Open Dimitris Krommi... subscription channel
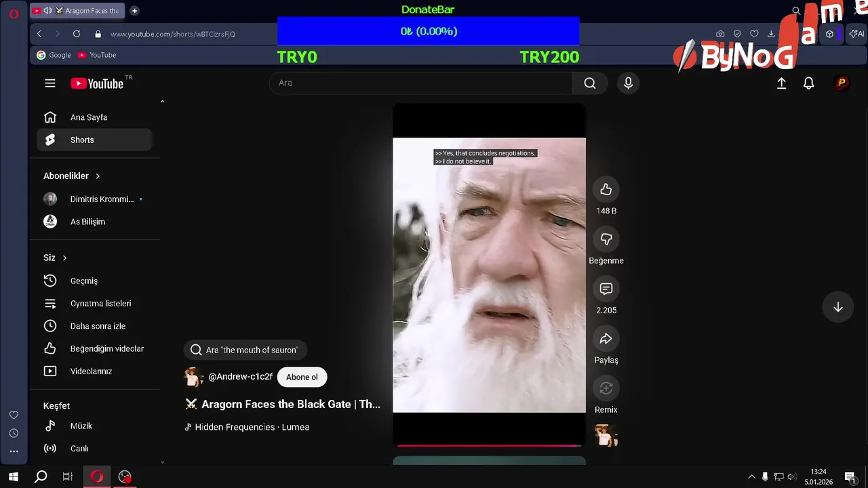868x488 pixels. click(x=94, y=199)
